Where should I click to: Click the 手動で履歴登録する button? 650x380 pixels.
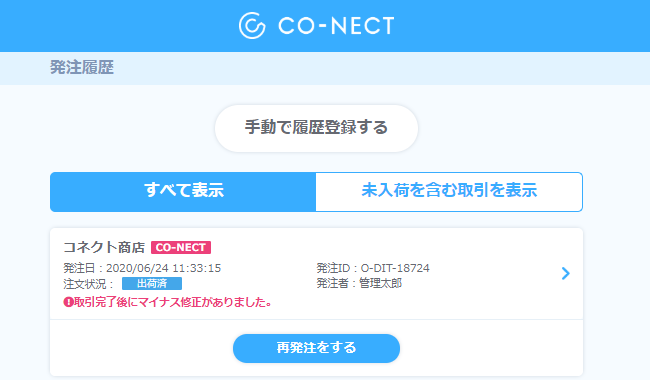316,128
